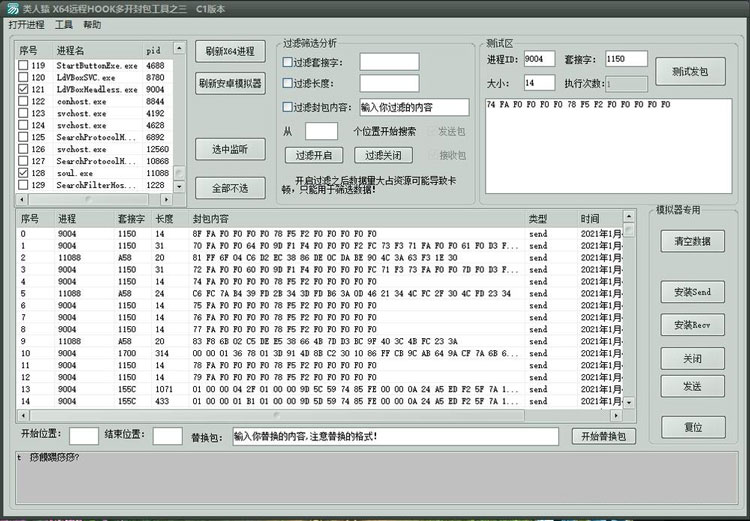Click the 进程ID input field
750x521 pixels.
tap(538, 59)
